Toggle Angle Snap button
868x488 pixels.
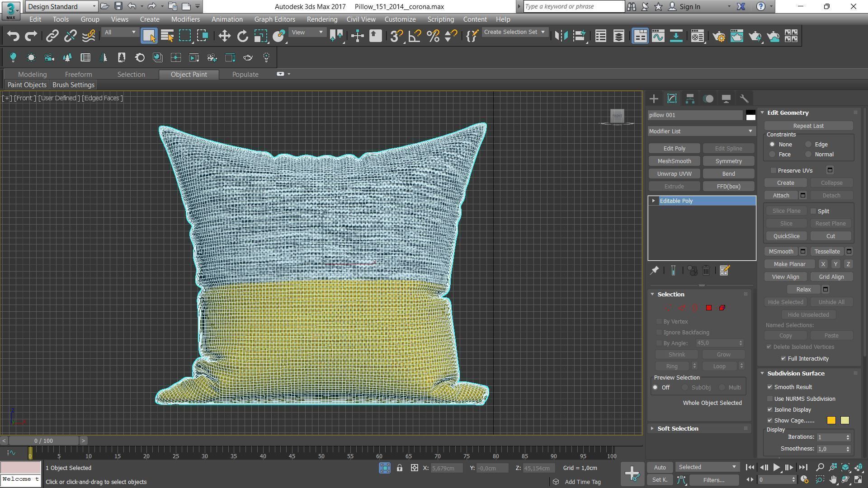pos(415,36)
